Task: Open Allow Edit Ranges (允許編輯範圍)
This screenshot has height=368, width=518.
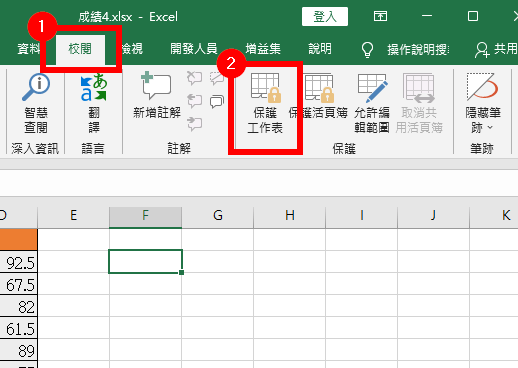Action: pos(372,103)
